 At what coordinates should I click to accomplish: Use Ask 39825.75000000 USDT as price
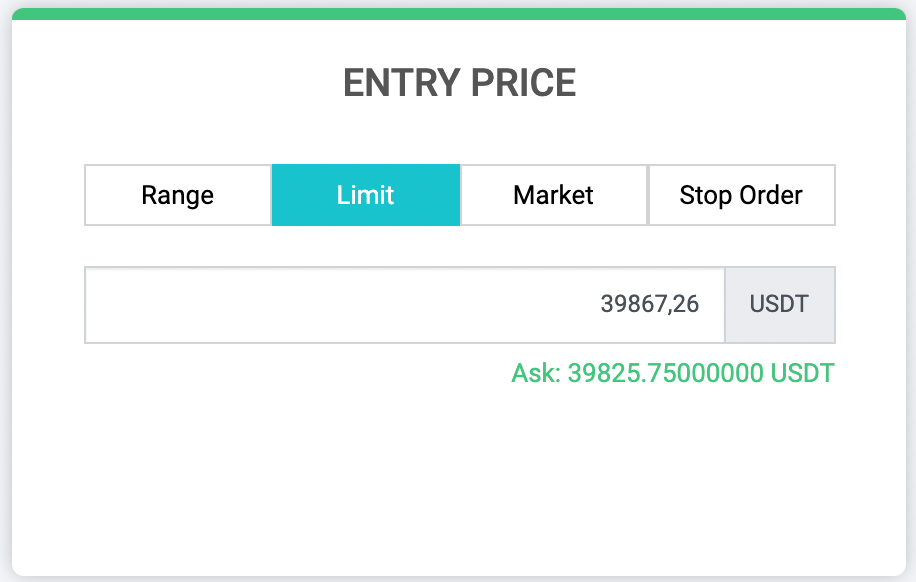[x=673, y=373]
